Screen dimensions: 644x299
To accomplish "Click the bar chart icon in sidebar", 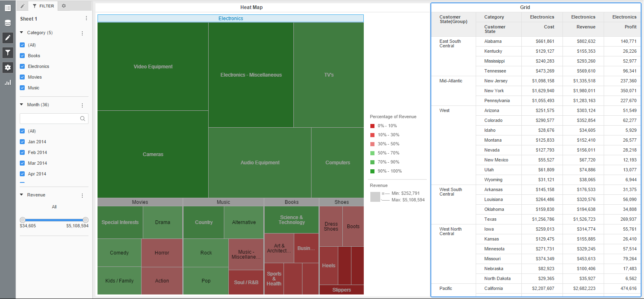I will click(7, 82).
